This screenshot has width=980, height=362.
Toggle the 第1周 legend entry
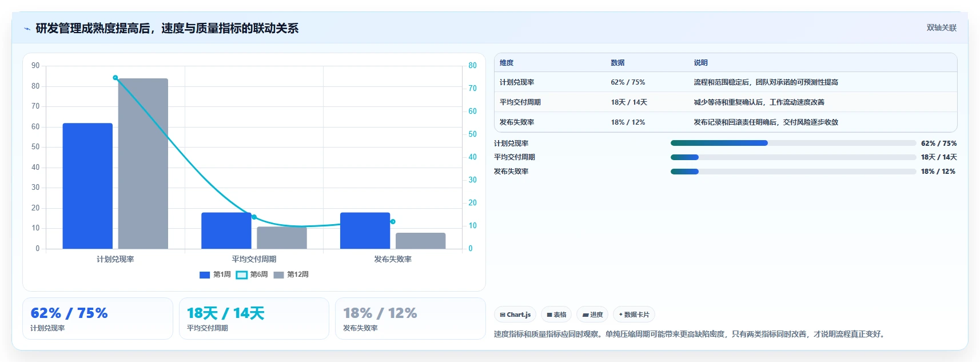(215, 275)
